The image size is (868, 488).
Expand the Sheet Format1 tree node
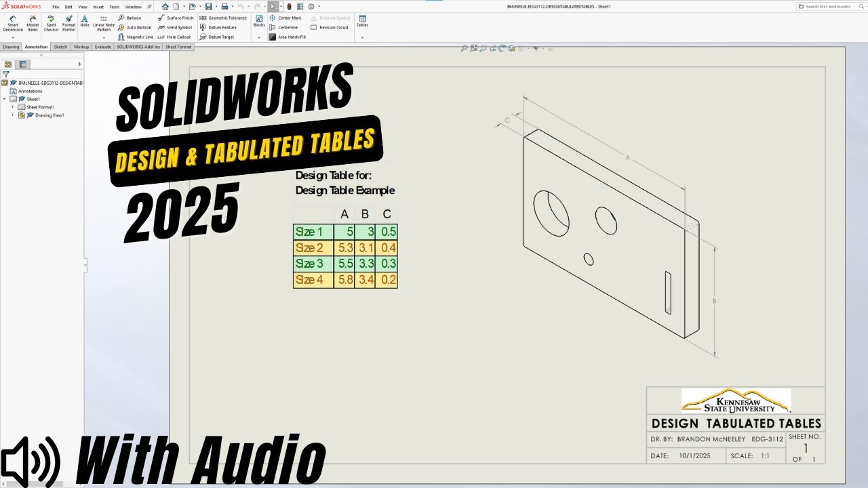pos(13,107)
